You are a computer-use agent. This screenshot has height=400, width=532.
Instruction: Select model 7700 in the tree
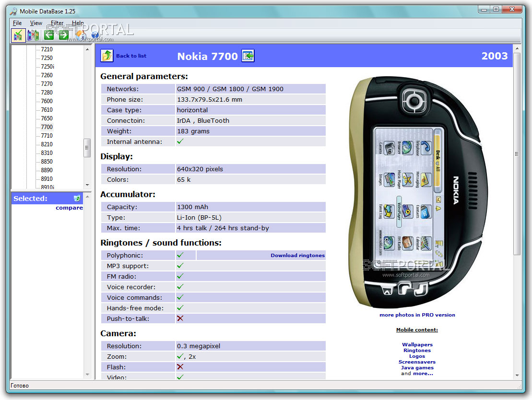tap(47, 127)
